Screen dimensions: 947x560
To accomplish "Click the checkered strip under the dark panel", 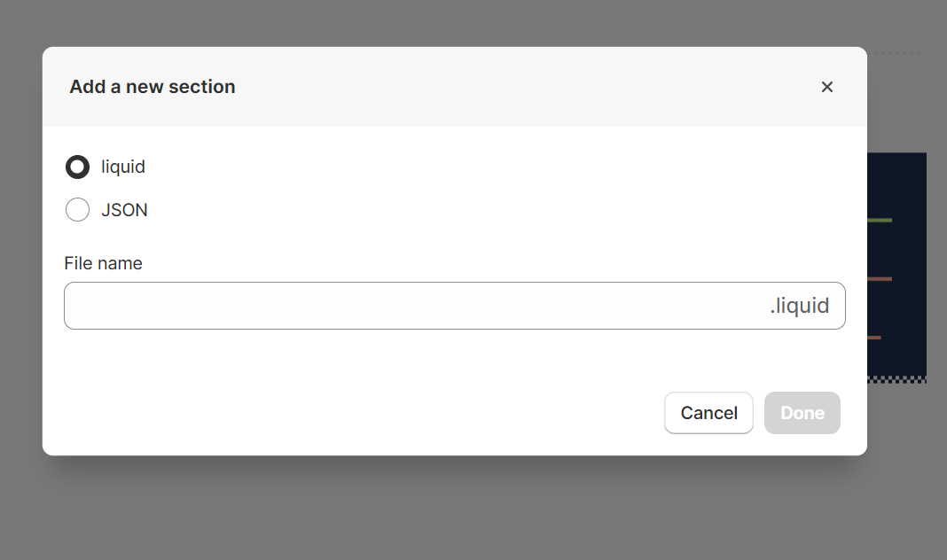I will pyautogui.click(x=896, y=379).
